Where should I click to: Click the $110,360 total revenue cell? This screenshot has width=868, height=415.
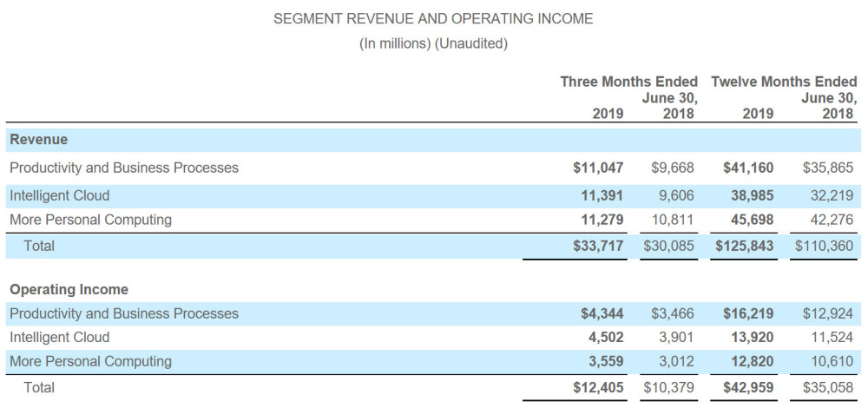tap(824, 246)
